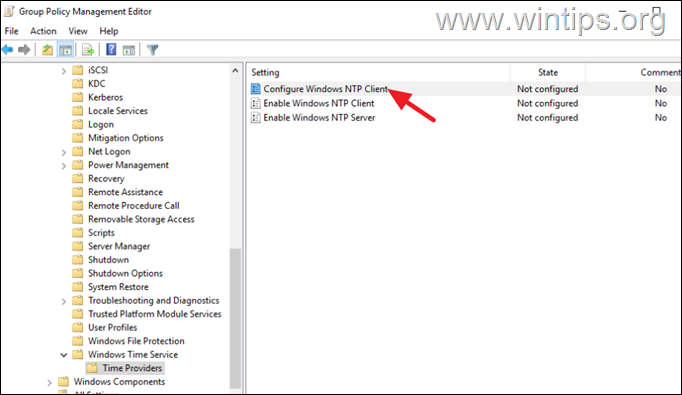Select Windows Time Service in the tree
The width and height of the screenshot is (682, 395).
click(133, 355)
